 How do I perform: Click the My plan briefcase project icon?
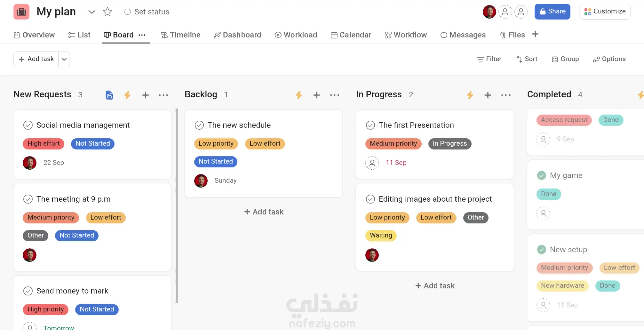point(21,12)
